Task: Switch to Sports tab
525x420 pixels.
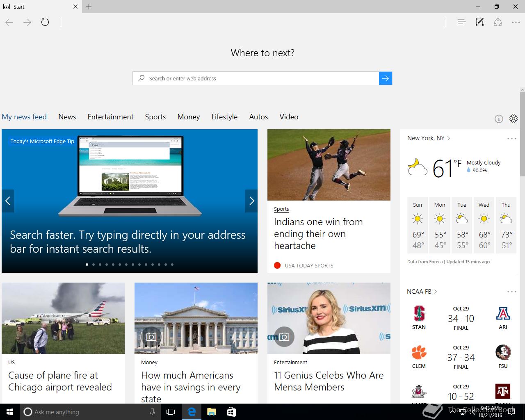Action: (155, 117)
